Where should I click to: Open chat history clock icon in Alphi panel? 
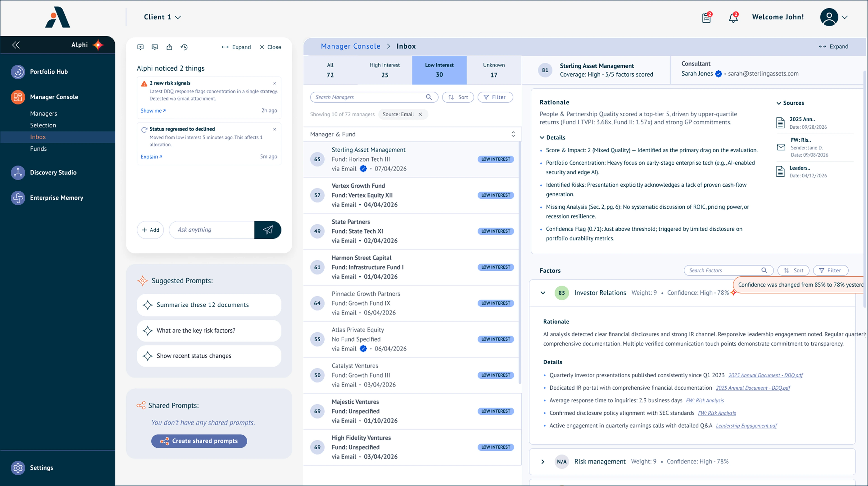click(184, 47)
